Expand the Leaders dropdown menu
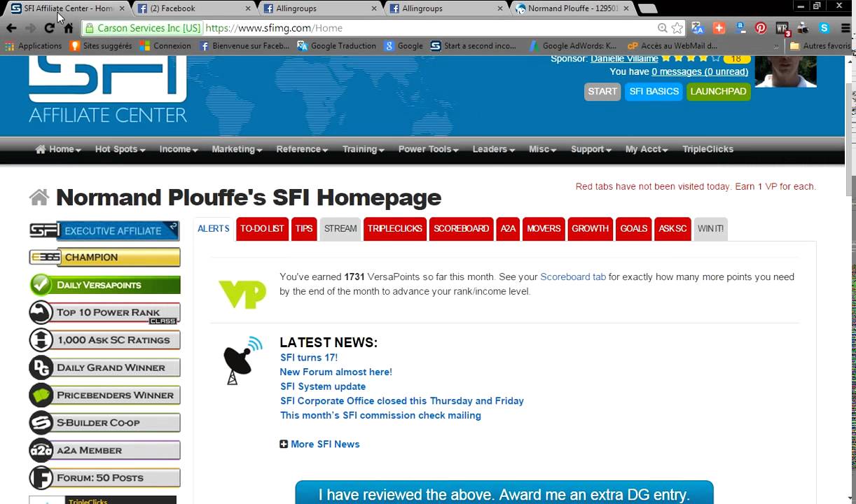This screenshot has width=856, height=504. 493,149
